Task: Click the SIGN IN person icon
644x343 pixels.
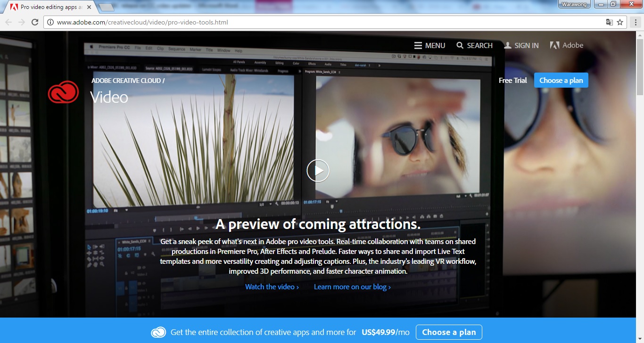Action: 508,45
